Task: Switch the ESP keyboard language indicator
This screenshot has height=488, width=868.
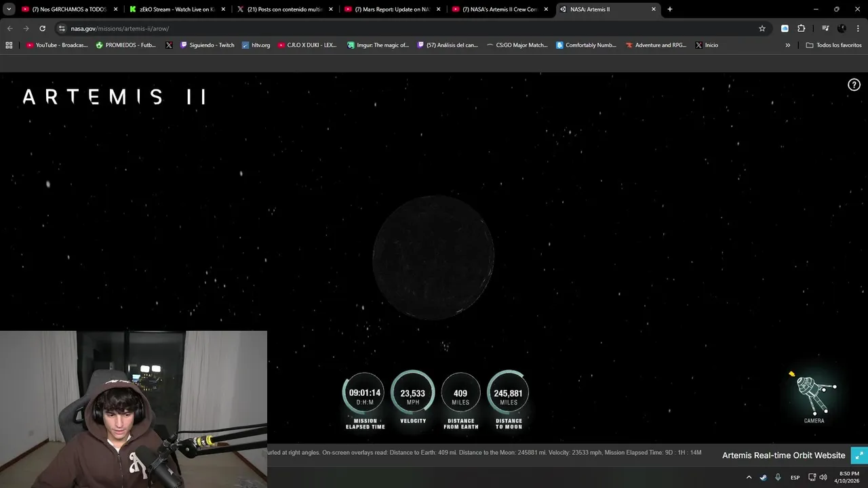Action: pyautogui.click(x=795, y=477)
